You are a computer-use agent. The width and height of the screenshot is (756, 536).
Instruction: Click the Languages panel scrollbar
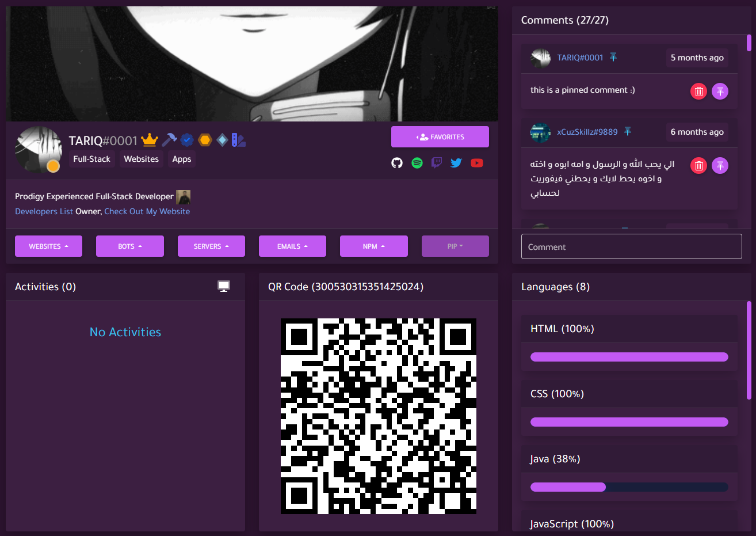coord(749,350)
